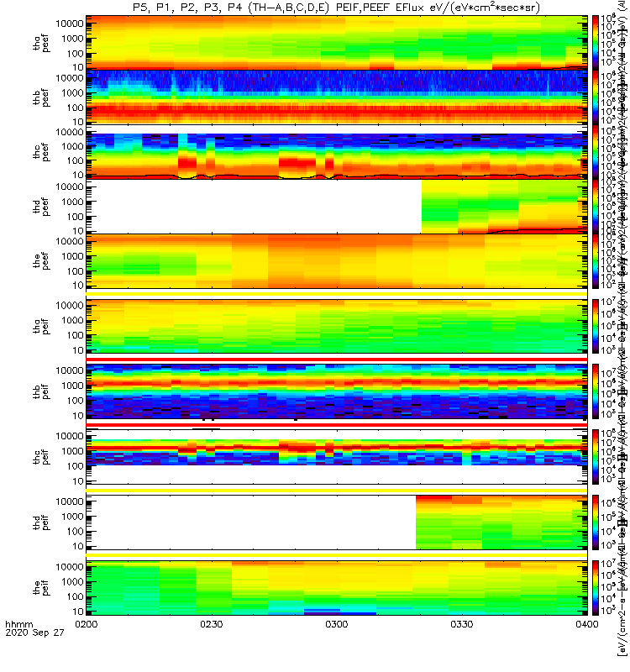Click the 1000 tick label of tha peif

point(72,320)
